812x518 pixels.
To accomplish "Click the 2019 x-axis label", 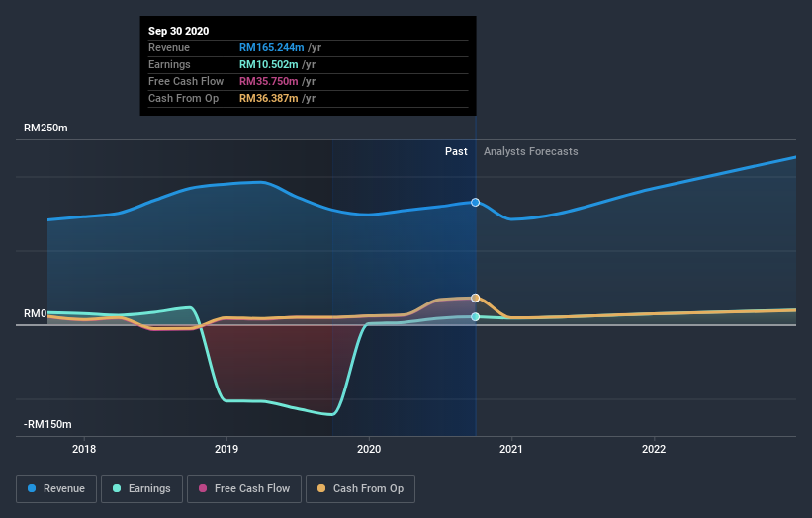I will (x=226, y=449).
